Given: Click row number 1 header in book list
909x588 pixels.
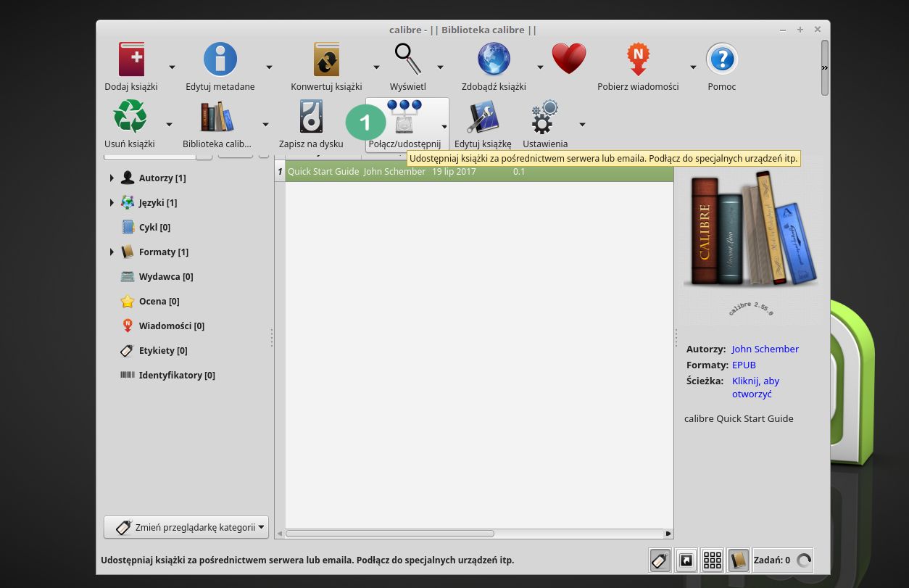Looking at the screenshot, I should [280, 172].
